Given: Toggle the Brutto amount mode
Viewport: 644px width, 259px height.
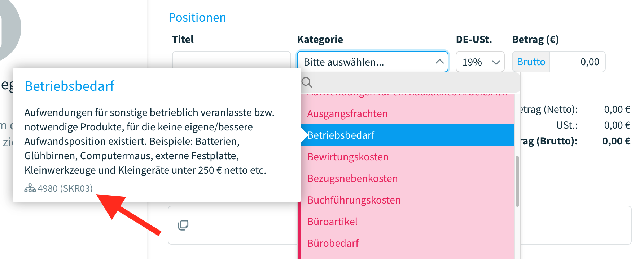Looking at the screenshot, I should 531,62.
